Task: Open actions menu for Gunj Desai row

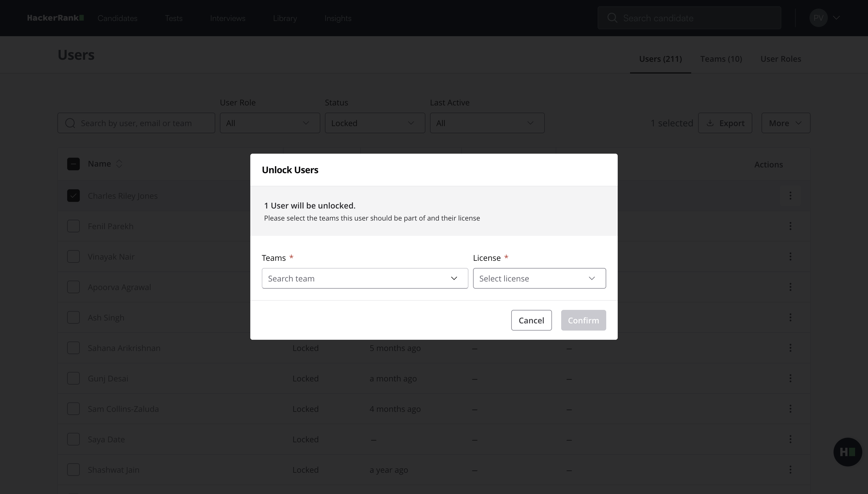Action: [790, 378]
